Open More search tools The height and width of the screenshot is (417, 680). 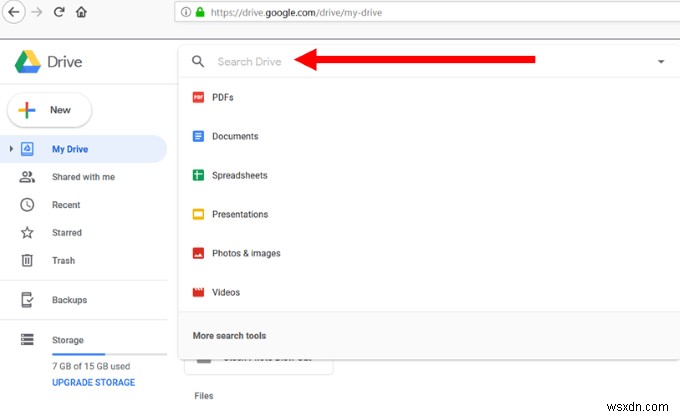[229, 336]
